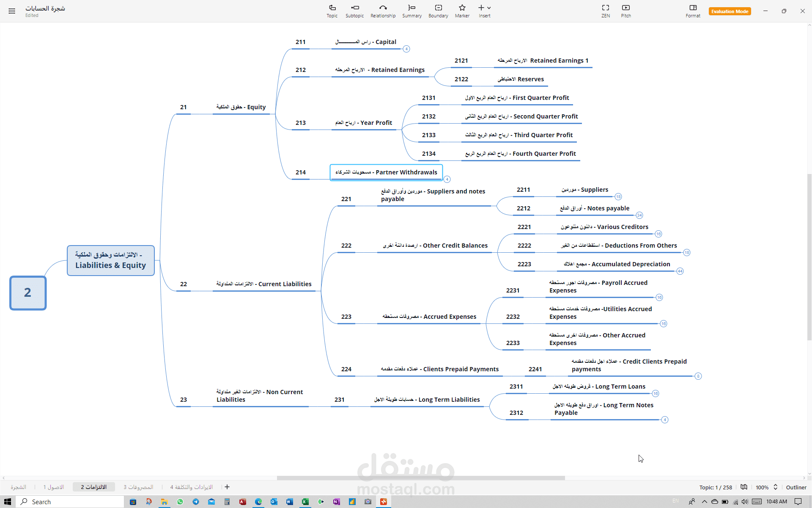This screenshot has height=508, width=812.
Task: Expand collapsed children of Capital node
Action: click(406, 49)
